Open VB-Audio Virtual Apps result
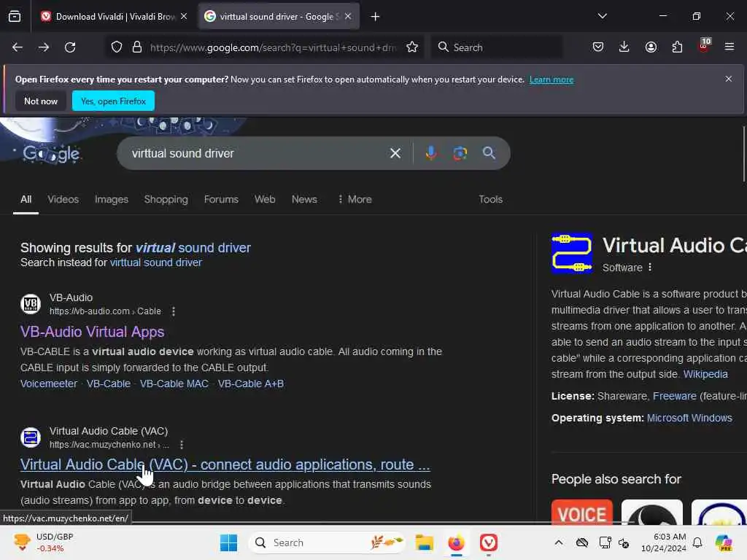 point(93,332)
